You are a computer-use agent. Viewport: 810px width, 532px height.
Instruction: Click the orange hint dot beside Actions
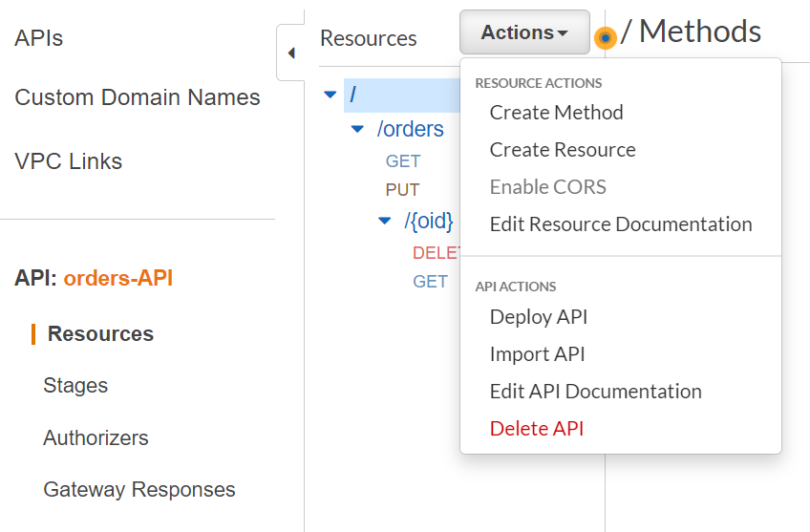[x=605, y=38]
